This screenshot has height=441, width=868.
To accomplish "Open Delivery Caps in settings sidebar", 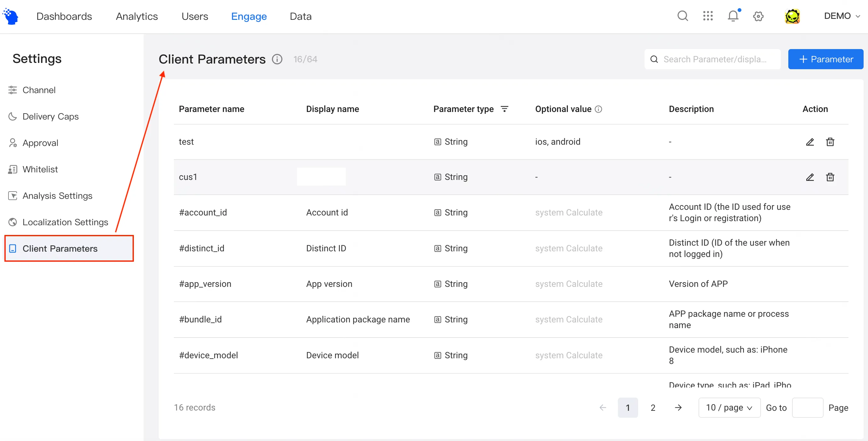I will pos(50,116).
